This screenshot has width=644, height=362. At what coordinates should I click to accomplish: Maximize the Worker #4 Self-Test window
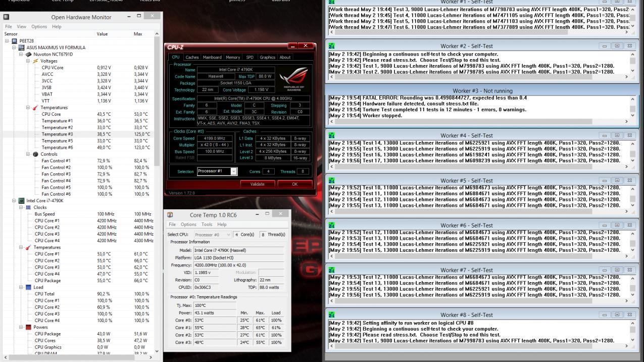(x=617, y=135)
